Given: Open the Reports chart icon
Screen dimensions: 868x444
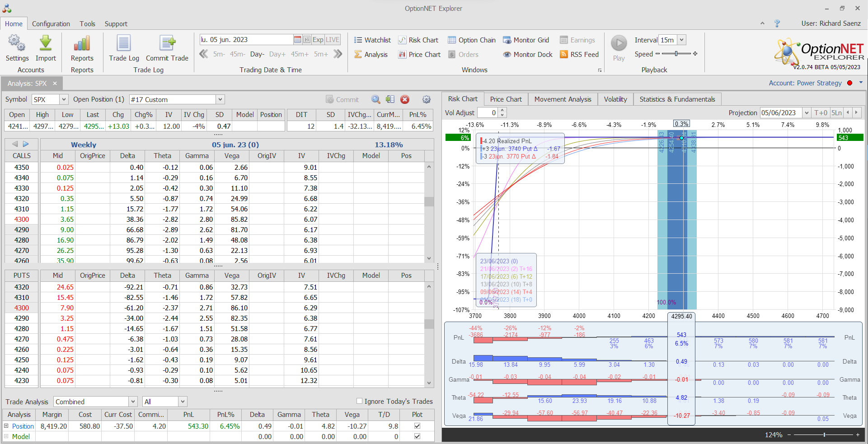Looking at the screenshot, I should coord(82,44).
